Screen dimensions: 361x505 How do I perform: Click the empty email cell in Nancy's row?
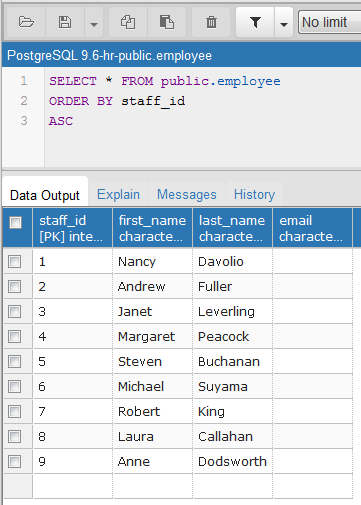click(x=312, y=261)
